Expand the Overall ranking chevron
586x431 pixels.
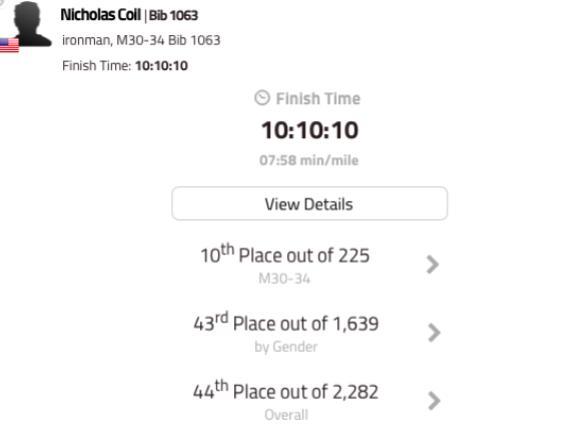click(434, 400)
